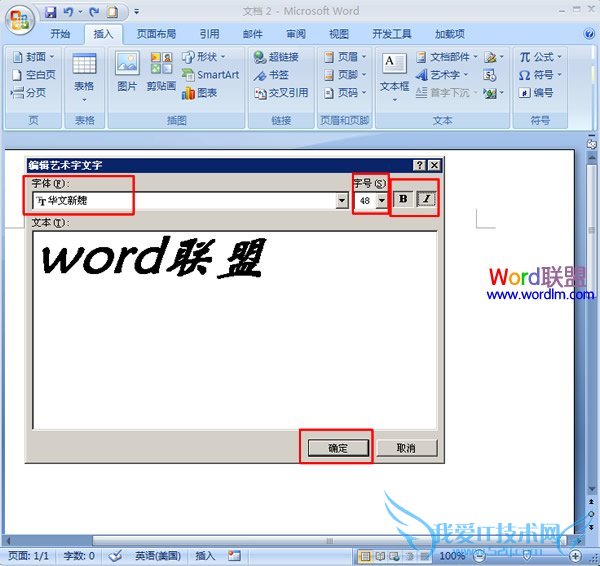Save document via quick access toolbar
The image size is (600, 566).
point(50,12)
